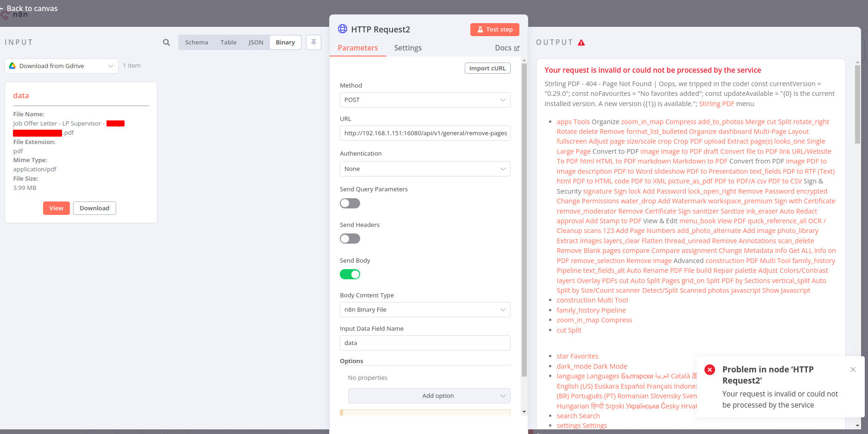Open Docs external link
Screen dimensions: 868x434
coord(507,48)
